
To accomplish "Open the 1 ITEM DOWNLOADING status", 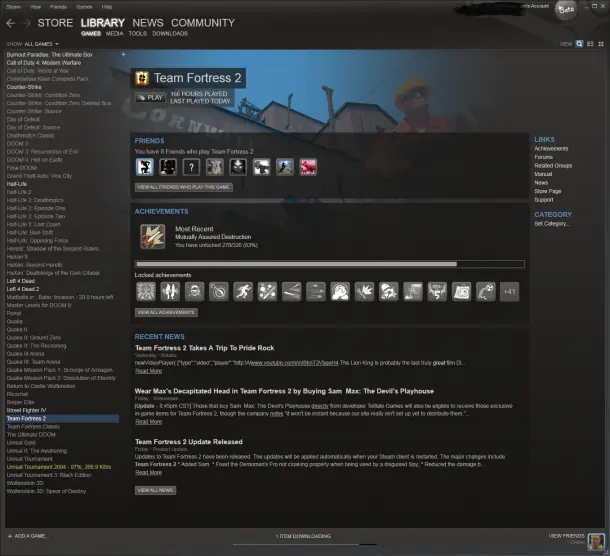I will click(x=303, y=536).
